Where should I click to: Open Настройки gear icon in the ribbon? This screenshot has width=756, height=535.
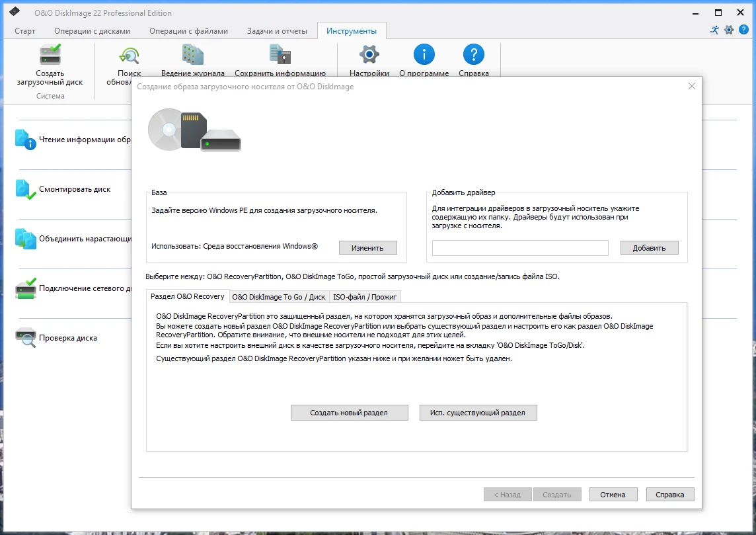(369, 55)
